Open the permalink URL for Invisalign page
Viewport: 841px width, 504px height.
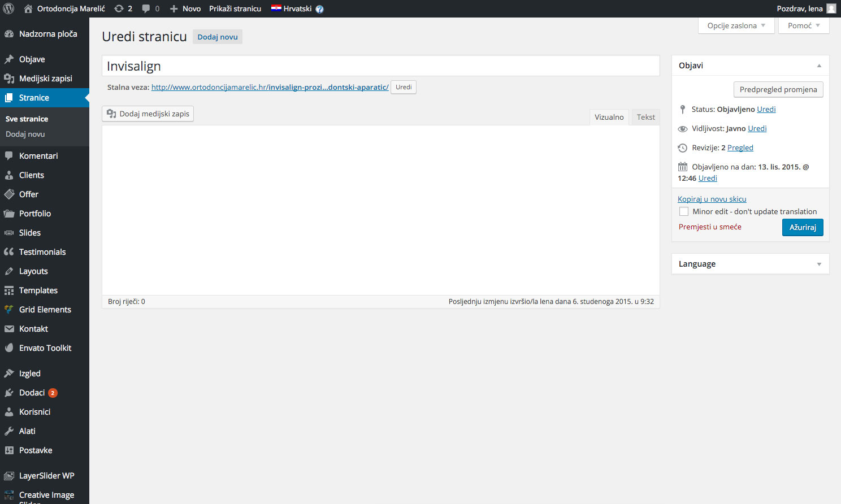pyautogui.click(x=270, y=87)
